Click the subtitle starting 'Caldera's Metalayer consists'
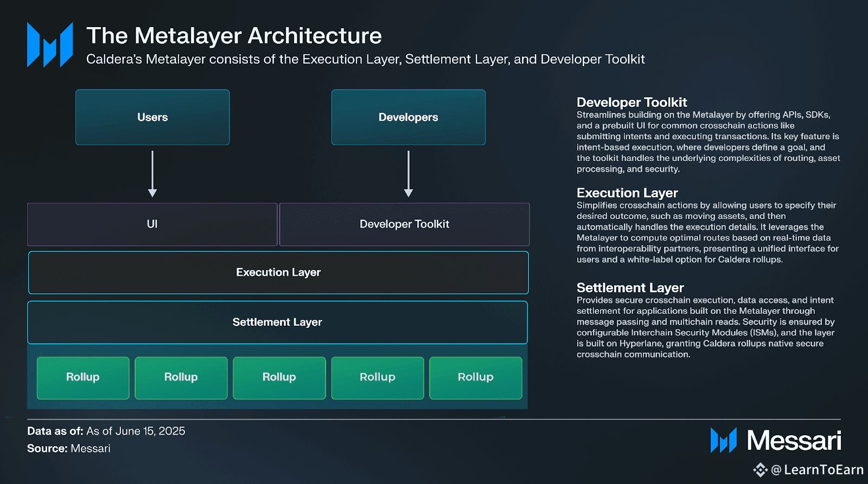 click(x=365, y=59)
